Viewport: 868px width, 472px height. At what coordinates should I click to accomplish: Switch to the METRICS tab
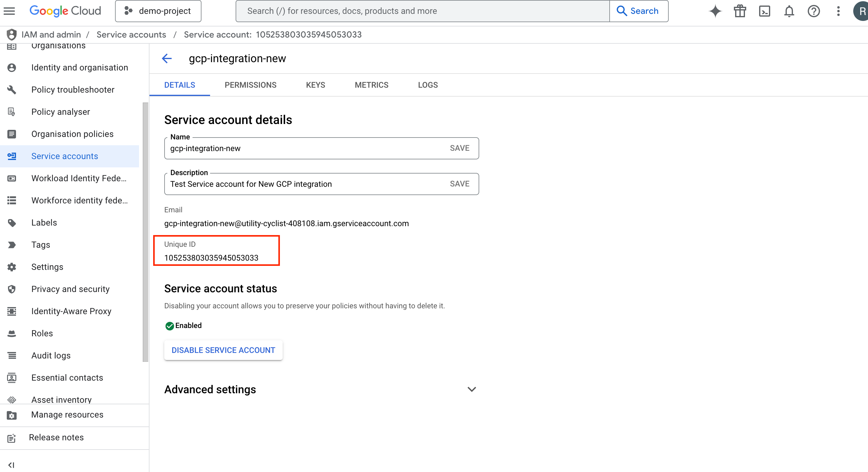[x=371, y=85]
